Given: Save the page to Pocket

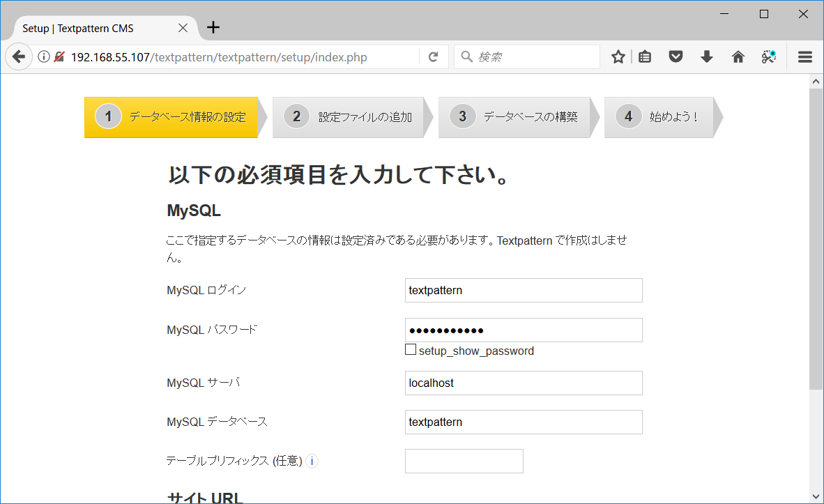Looking at the screenshot, I should coord(676,56).
